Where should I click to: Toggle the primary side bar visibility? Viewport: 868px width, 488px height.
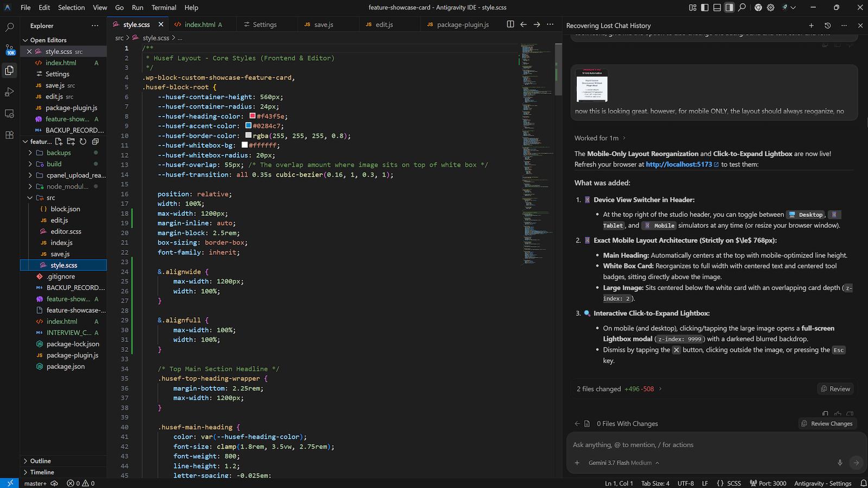coord(705,8)
